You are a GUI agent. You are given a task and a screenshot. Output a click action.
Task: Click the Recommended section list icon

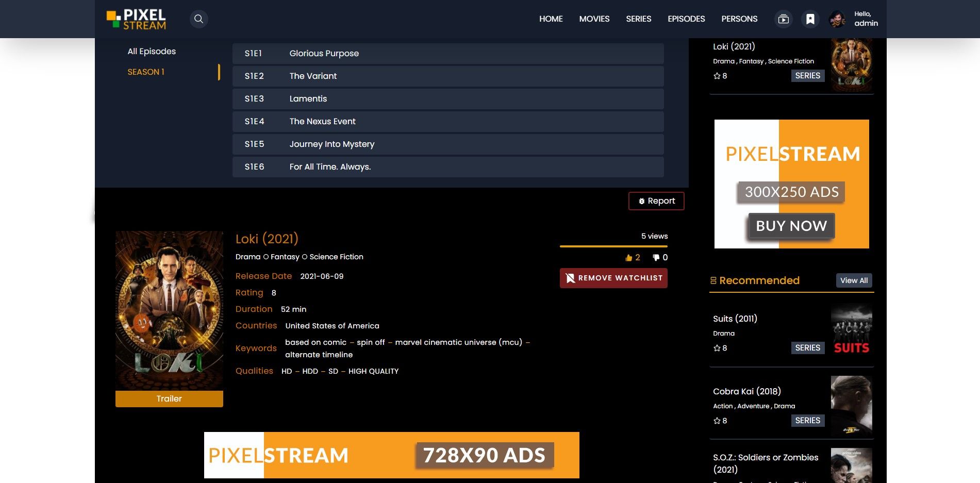tap(713, 280)
